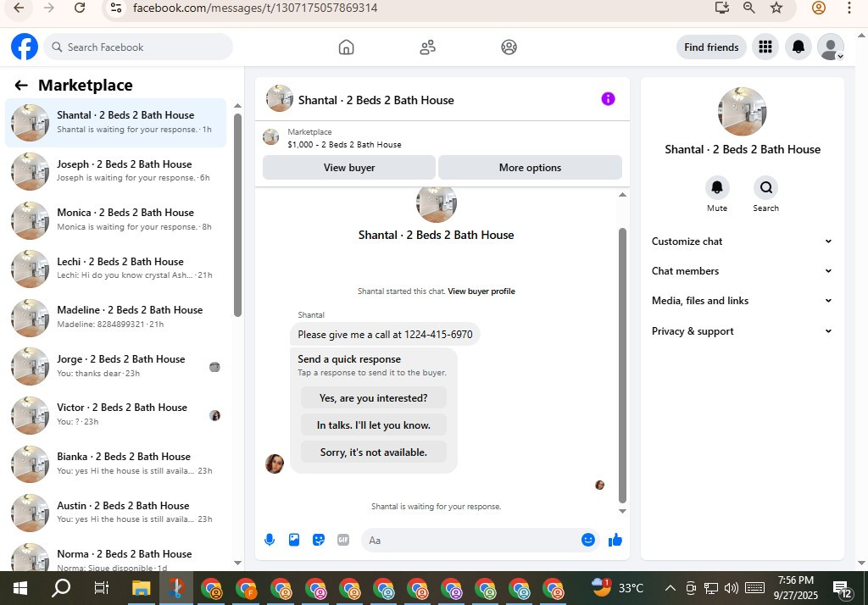Click the message with phone number 1224-415-6970
868x605 pixels.
click(385, 335)
